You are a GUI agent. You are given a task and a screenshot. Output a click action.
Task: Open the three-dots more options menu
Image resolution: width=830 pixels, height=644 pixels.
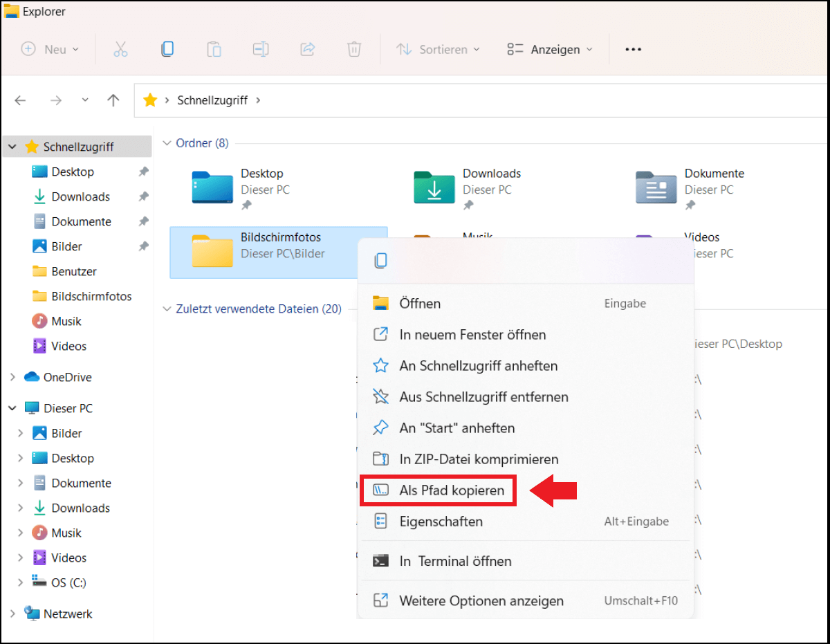pyautogui.click(x=633, y=49)
